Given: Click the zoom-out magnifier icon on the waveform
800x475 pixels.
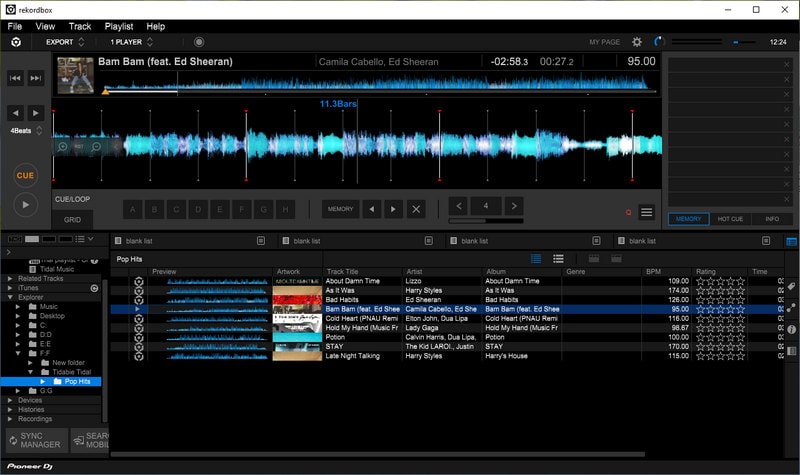Looking at the screenshot, I should [96, 147].
